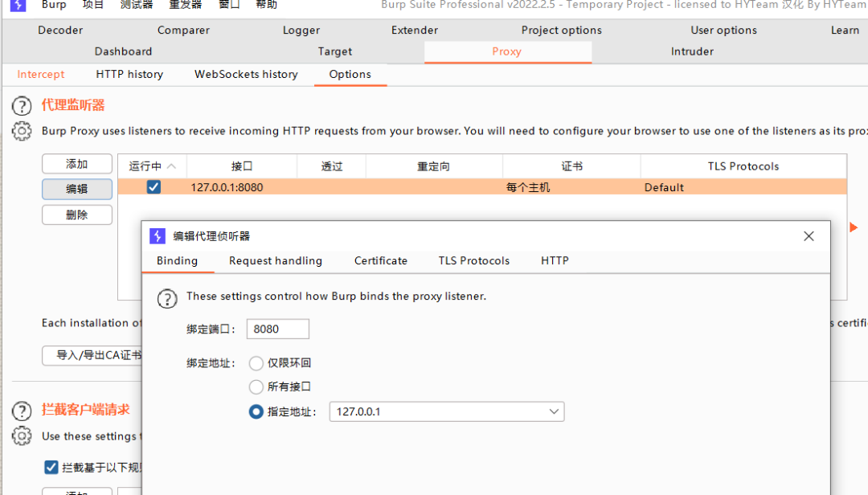Select the main Proxy tab
Image resolution: width=868 pixels, height=495 pixels.
point(507,51)
